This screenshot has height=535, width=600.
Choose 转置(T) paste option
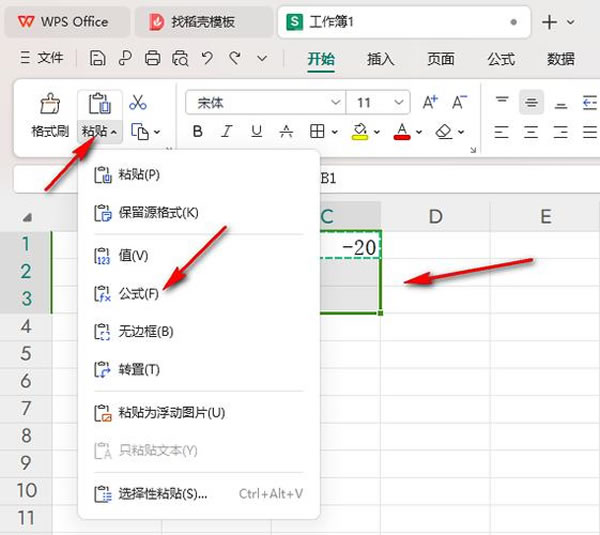(x=199, y=370)
